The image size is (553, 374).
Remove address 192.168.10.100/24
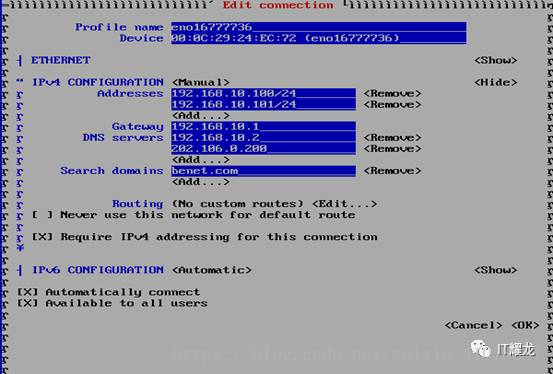click(x=393, y=94)
